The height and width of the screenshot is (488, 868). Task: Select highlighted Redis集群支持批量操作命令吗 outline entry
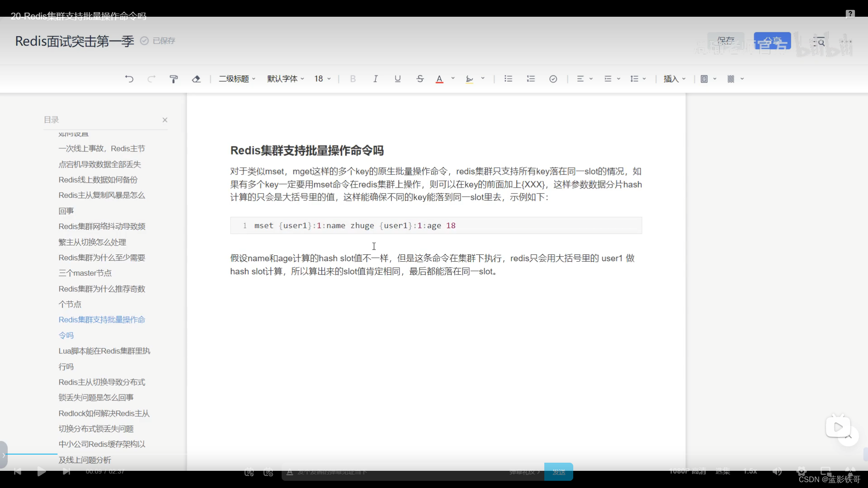[x=102, y=328]
